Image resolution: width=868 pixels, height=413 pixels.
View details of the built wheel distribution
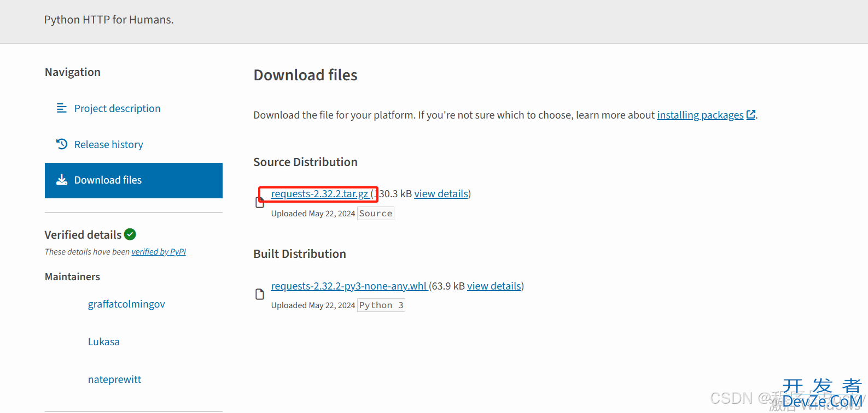(x=494, y=286)
